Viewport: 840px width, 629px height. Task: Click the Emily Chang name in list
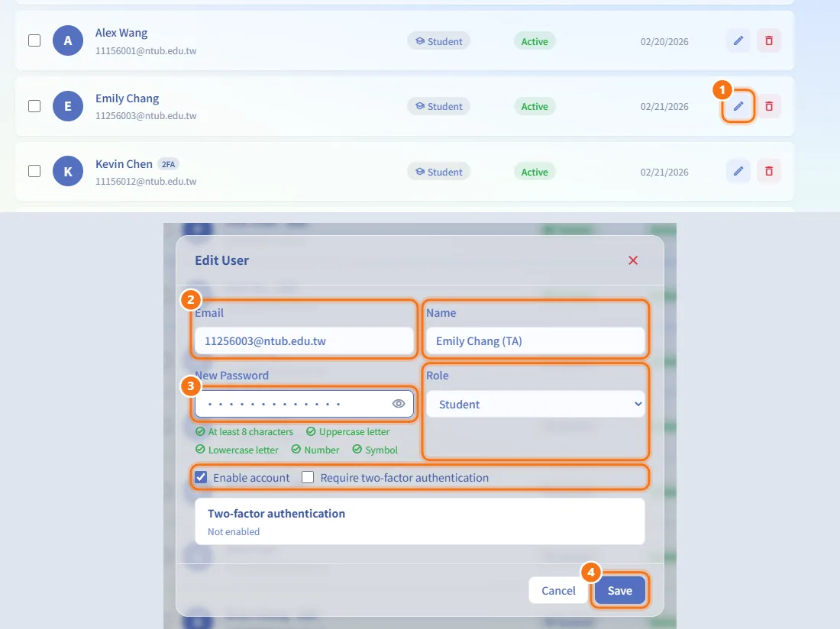pos(127,98)
